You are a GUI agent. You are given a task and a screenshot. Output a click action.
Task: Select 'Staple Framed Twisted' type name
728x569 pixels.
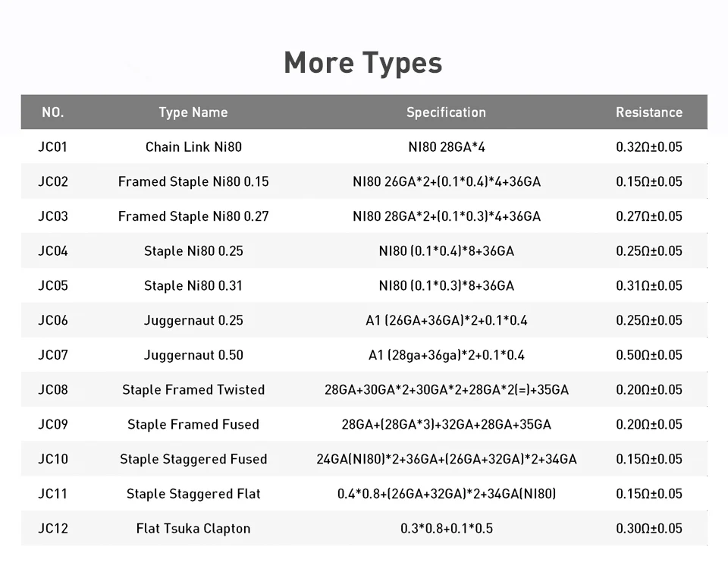pyautogui.click(x=193, y=390)
